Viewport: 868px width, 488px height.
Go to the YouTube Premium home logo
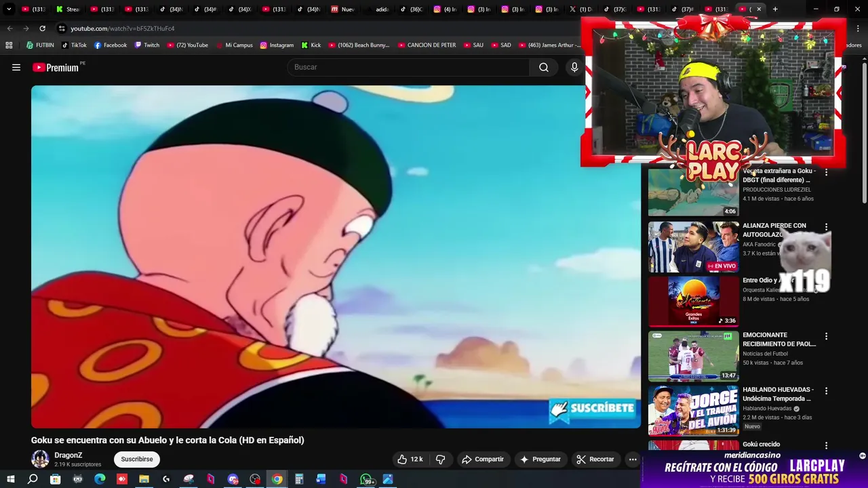pos(56,67)
